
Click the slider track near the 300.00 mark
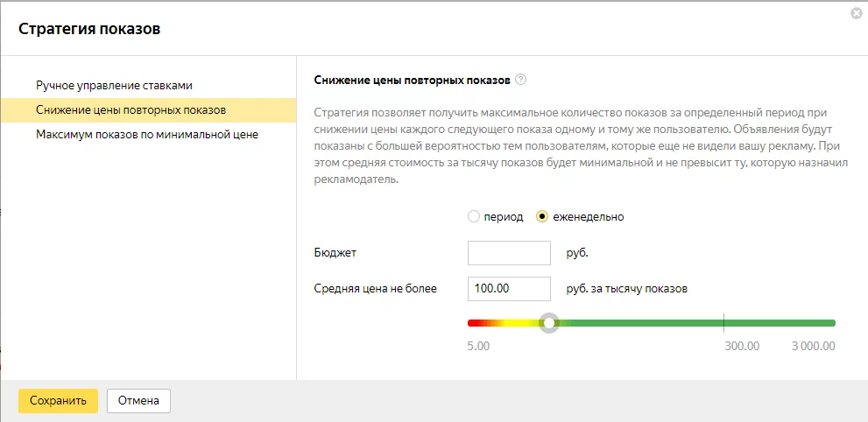pyautogui.click(x=723, y=323)
